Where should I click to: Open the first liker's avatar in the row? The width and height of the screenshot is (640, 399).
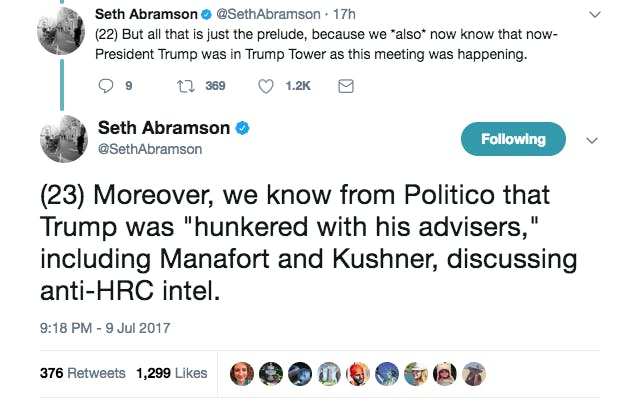(x=242, y=374)
